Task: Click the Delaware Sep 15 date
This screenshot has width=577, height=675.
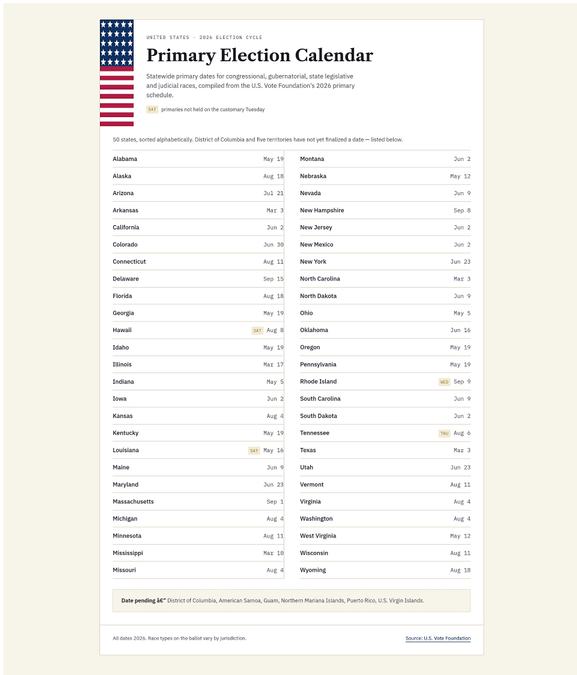Action: pyautogui.click(x=273, y=279)
